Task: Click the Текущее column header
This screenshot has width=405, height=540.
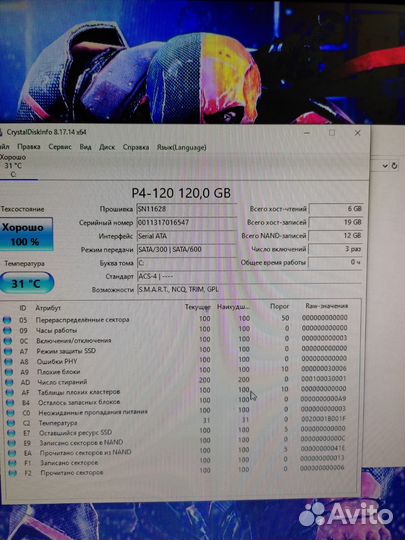Action: (197, 307)
